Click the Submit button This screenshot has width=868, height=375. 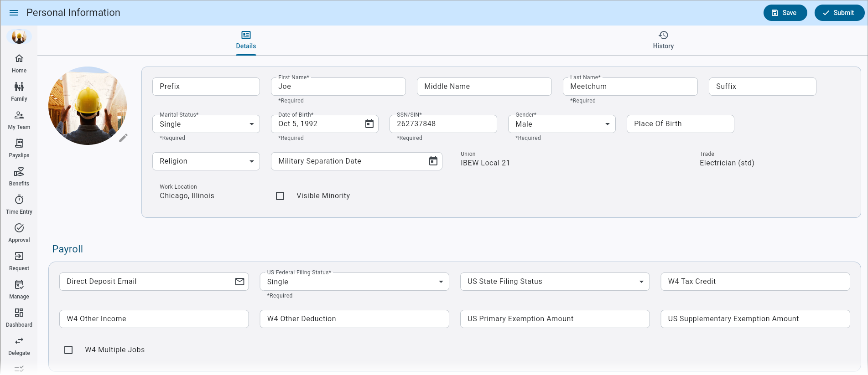click(838, 13)
